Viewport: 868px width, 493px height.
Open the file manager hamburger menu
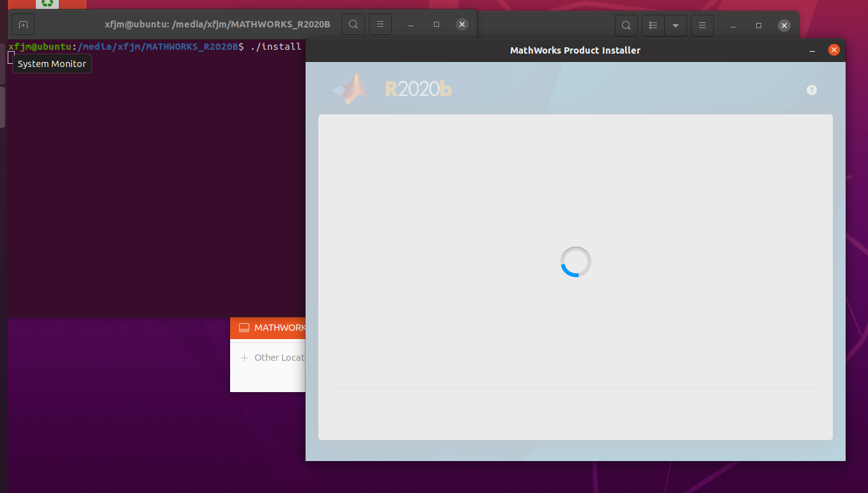pos(702,26)
